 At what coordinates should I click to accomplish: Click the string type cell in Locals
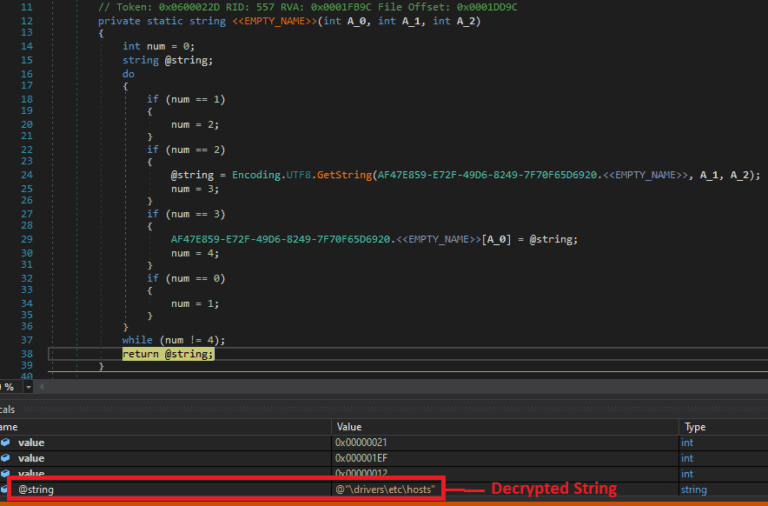694,490
